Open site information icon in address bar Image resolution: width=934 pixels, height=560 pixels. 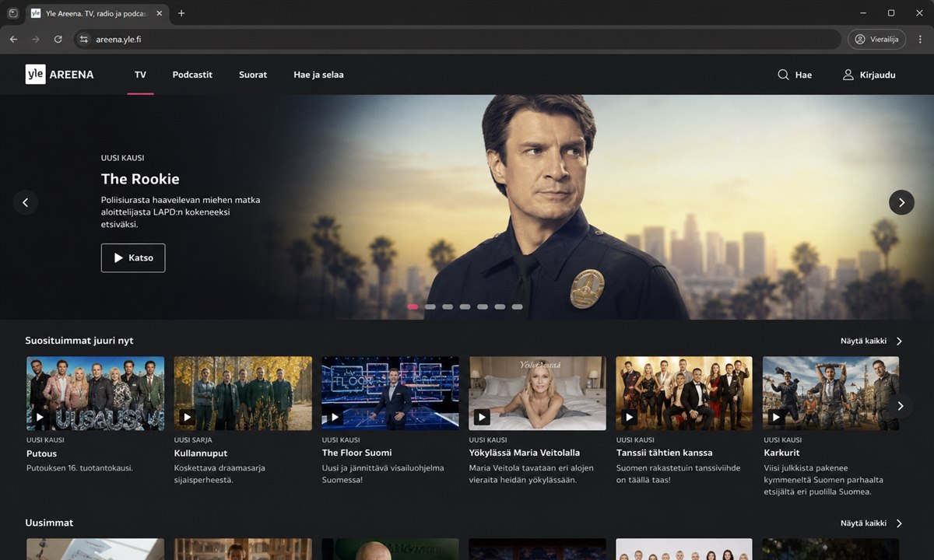click(84, 39)
